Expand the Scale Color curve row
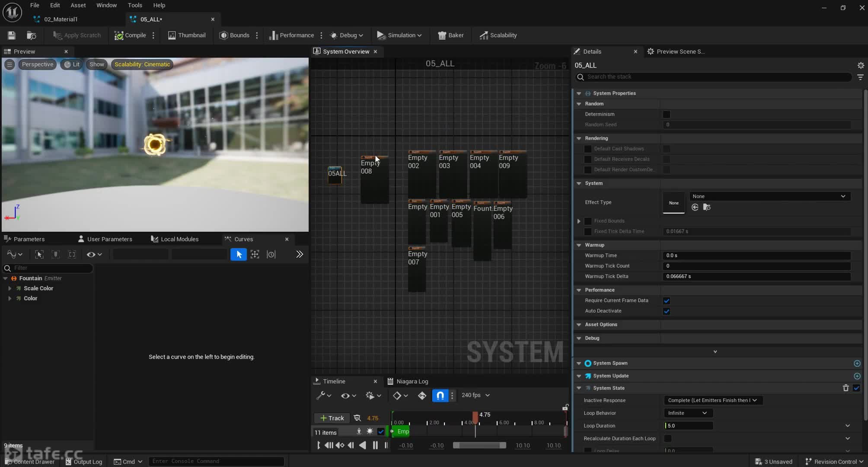This screenshot has width=868, height=467. (10, 288)
